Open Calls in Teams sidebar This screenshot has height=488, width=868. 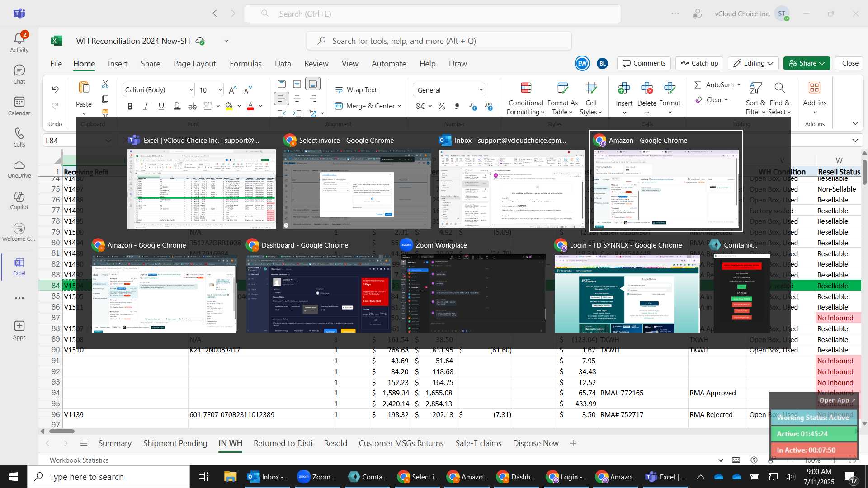19,137
